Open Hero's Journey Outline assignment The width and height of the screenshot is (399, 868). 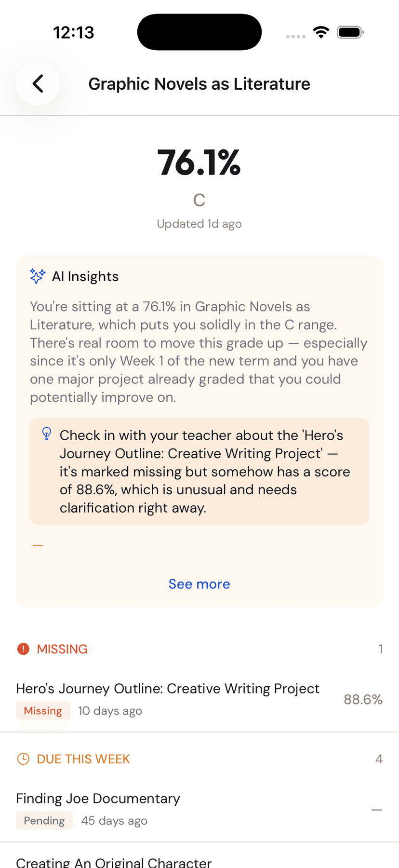(168, 689)
